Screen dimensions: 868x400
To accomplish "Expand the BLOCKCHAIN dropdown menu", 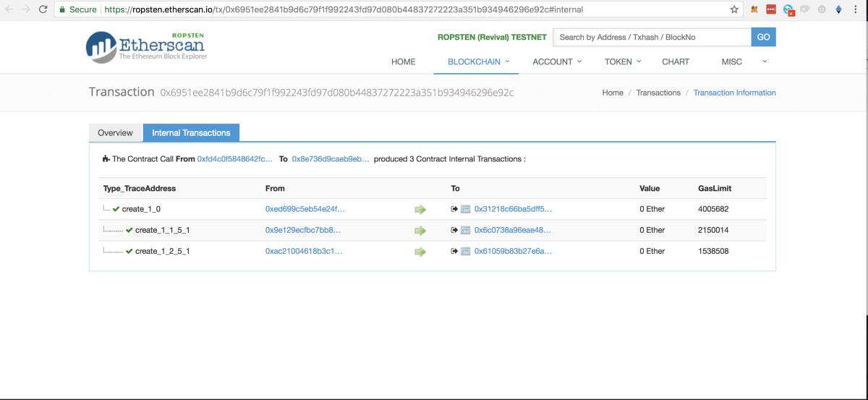I will pyautogui.click(x=479, y=62).
